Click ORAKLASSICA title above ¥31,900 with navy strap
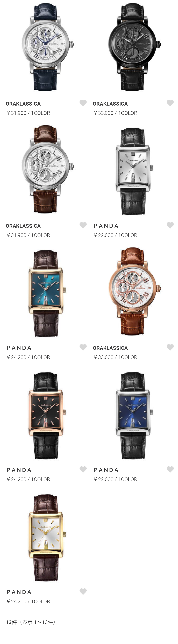The image size is (178, 644). 23,104
